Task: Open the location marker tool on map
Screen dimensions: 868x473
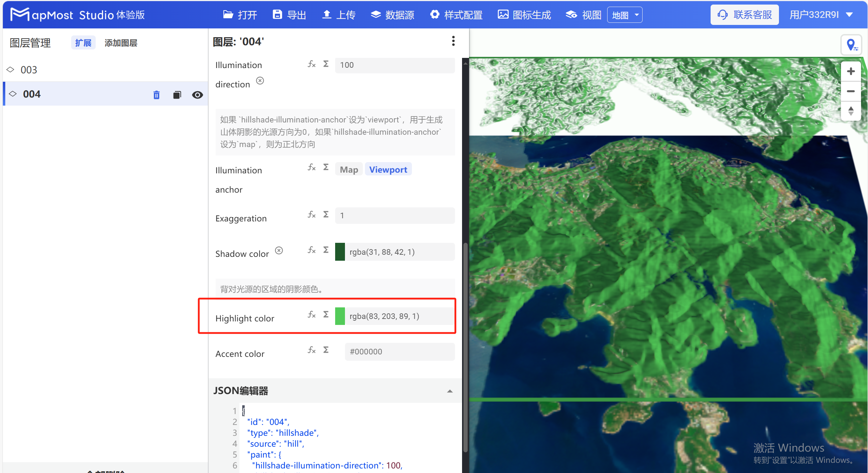Action: click(851, 45)
